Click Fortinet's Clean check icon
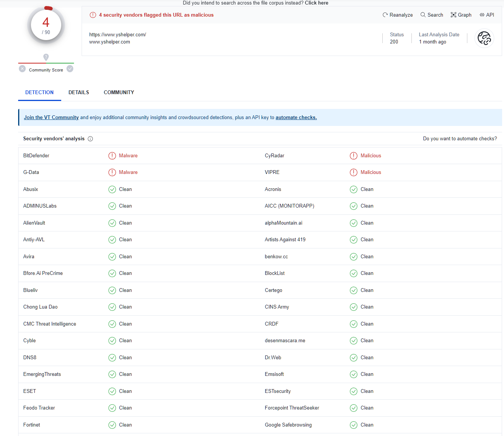This screenshot has width=504, height=436. tap(112, 425)
